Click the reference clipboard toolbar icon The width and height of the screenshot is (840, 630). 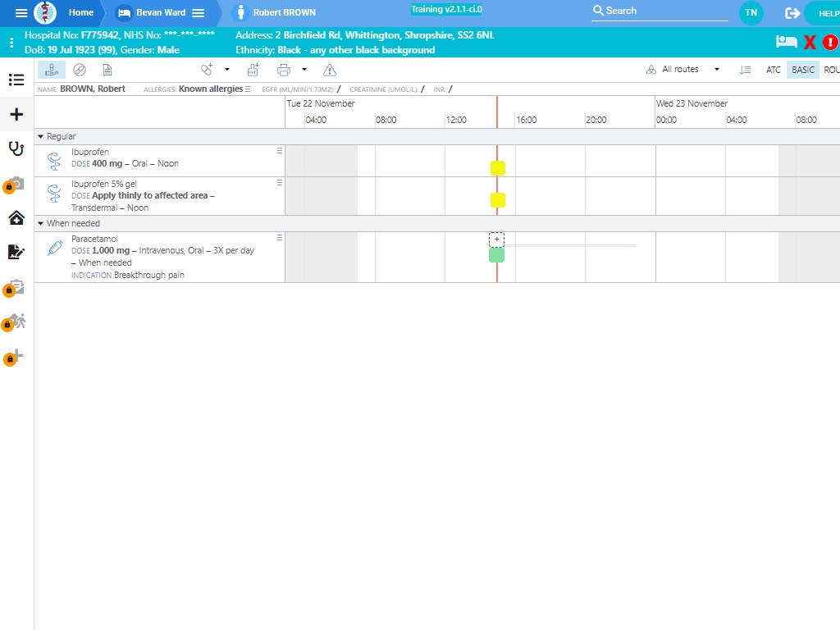(x=253, y=71)
